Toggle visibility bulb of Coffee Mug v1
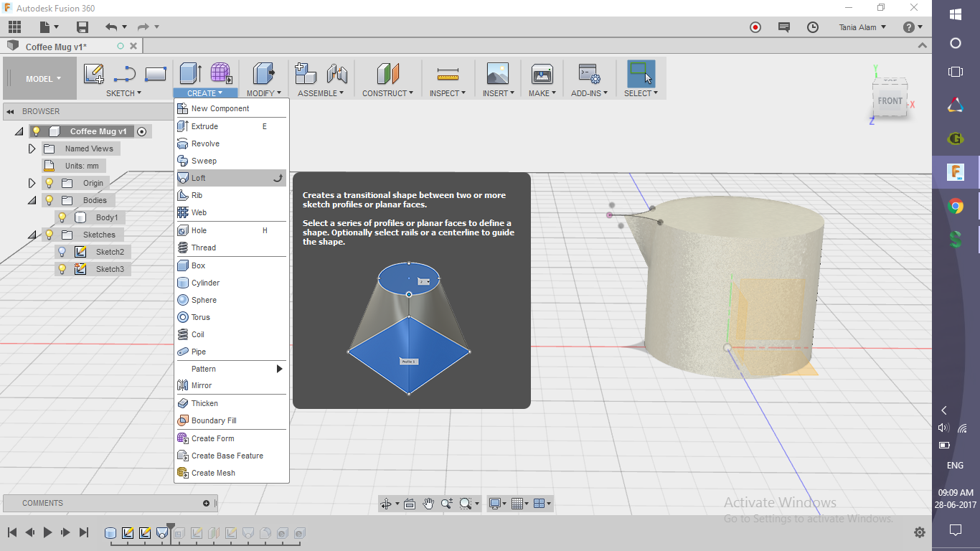The height and width of the screenshot is (551, 980). pos(36,131)
